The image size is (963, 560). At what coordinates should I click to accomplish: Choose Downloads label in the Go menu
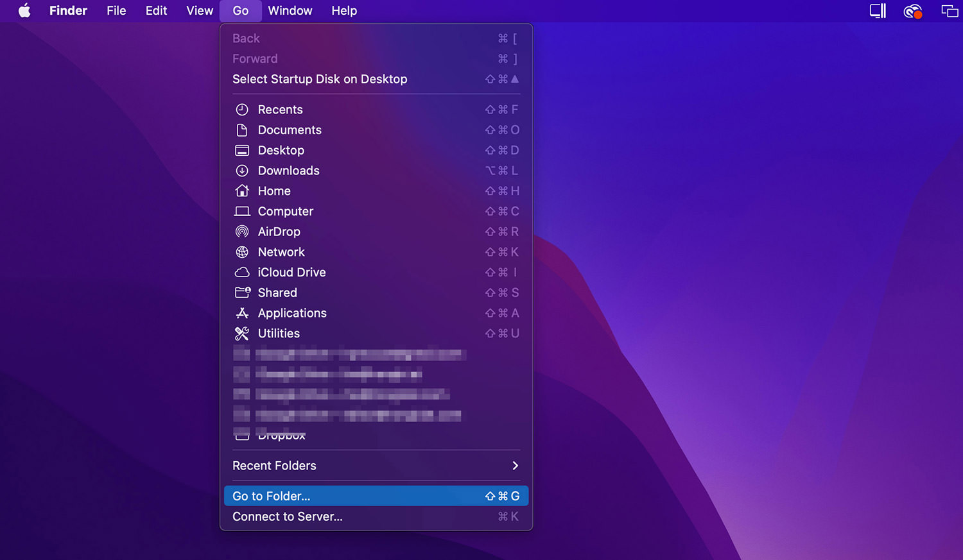(289, 171)
